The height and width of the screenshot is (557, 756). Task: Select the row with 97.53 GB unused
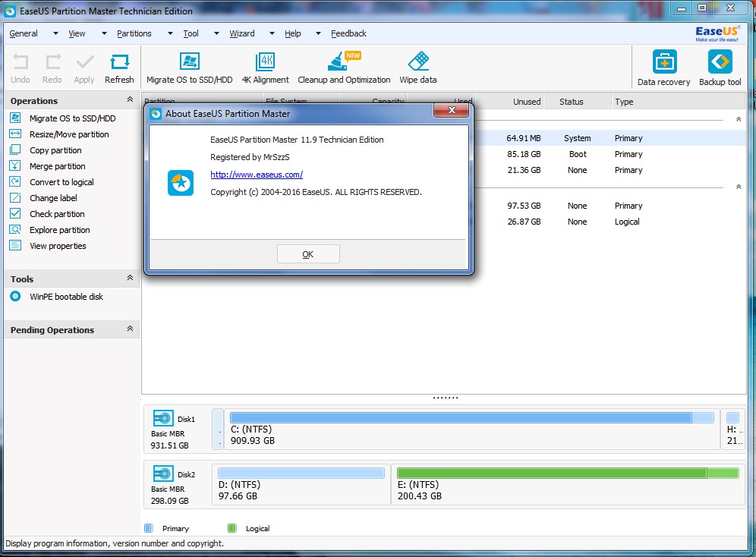tap(610, 206)
